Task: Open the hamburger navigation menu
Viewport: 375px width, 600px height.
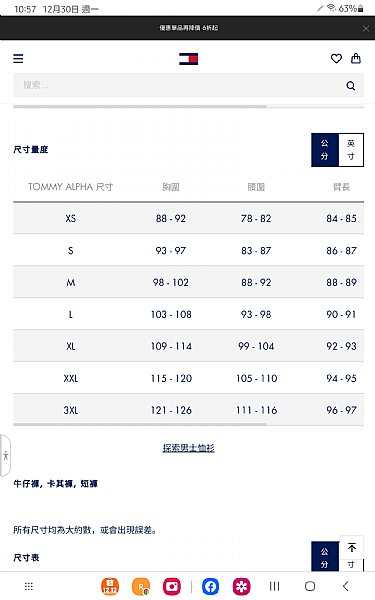Action: coord(18,59)
